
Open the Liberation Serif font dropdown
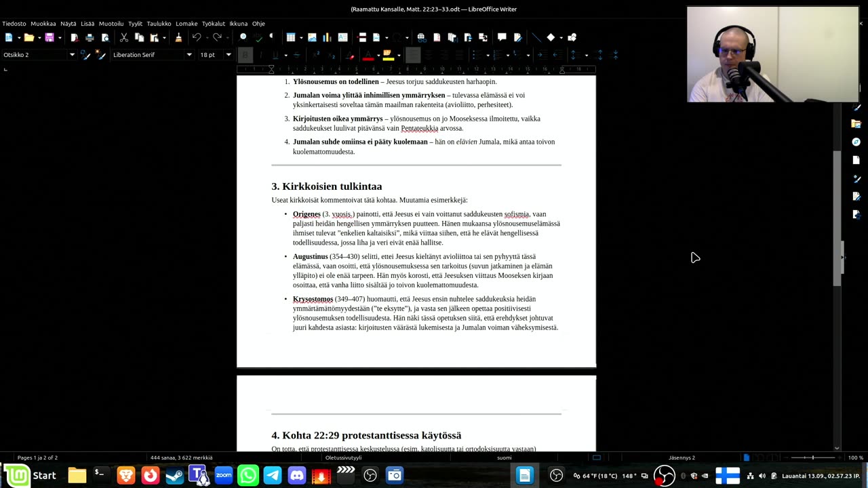click(189, 55)
